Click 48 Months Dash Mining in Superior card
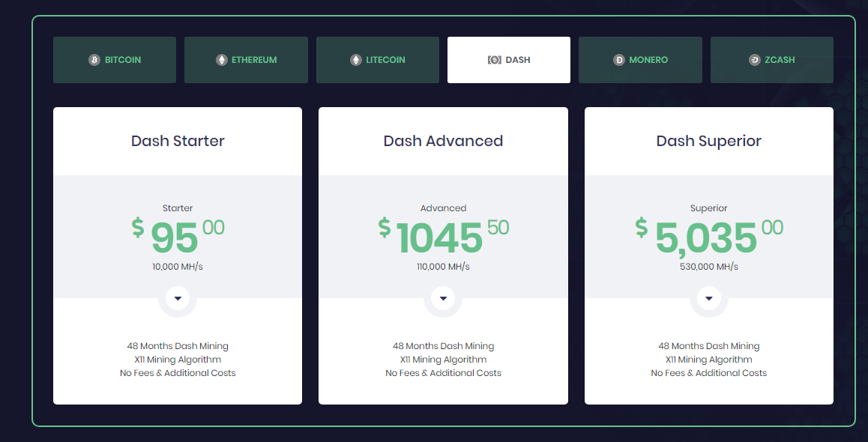The image size is (868, 442). (x=708, y=346)
